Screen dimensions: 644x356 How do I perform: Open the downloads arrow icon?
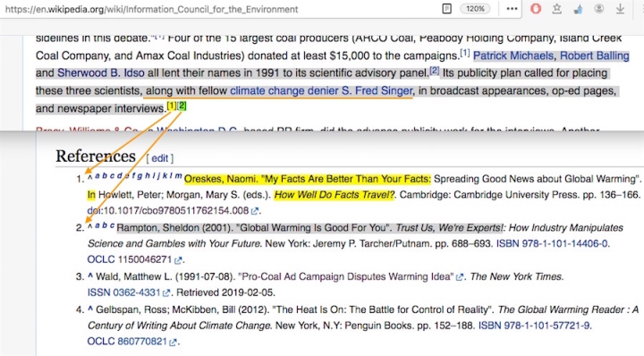[x=620, y=9]
